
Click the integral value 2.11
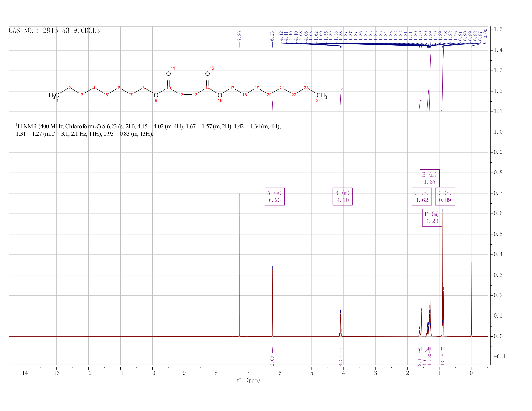point(419,361)
